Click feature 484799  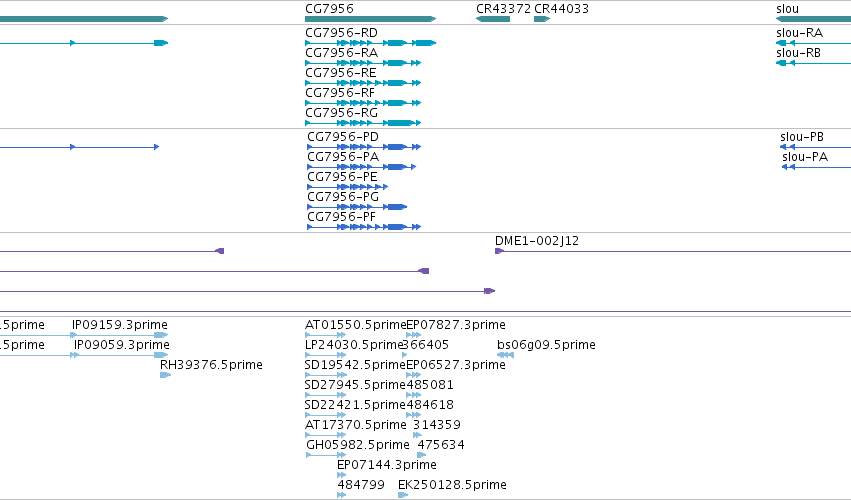[341, 496]
